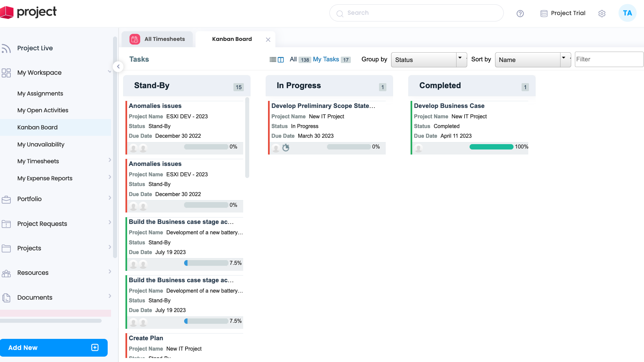
Task: Show only My Tasks filter
Action: click(x=326, y=59)
